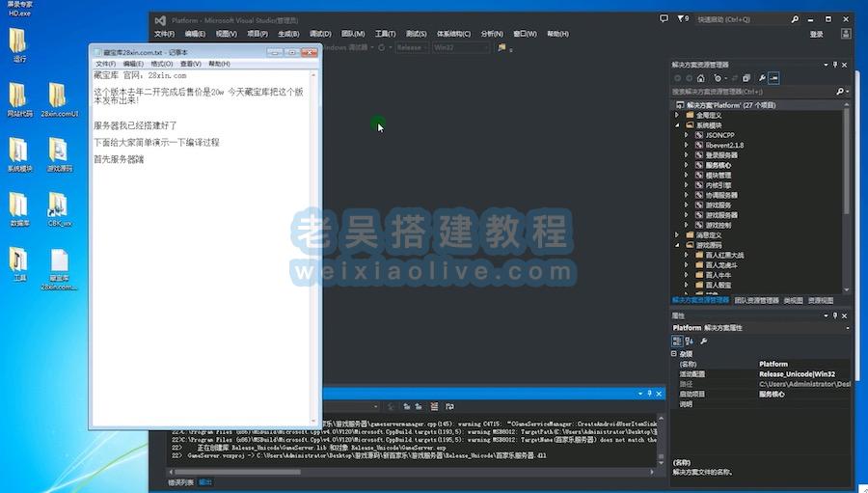Expand the libevent2.1.8 project node

pos(687,145)
